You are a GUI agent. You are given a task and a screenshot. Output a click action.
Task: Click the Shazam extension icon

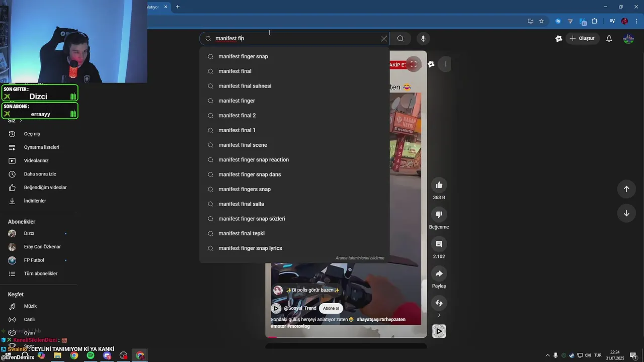[x=558, y=21]
